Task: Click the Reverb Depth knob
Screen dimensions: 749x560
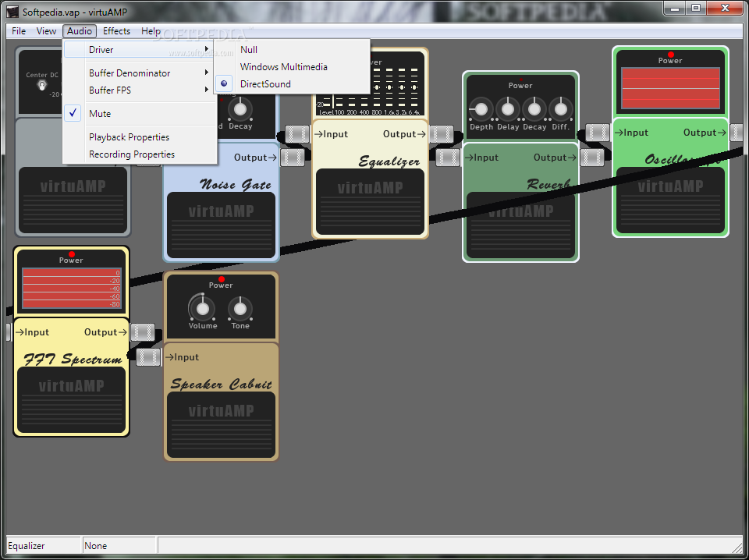Action: pos(481,109)
